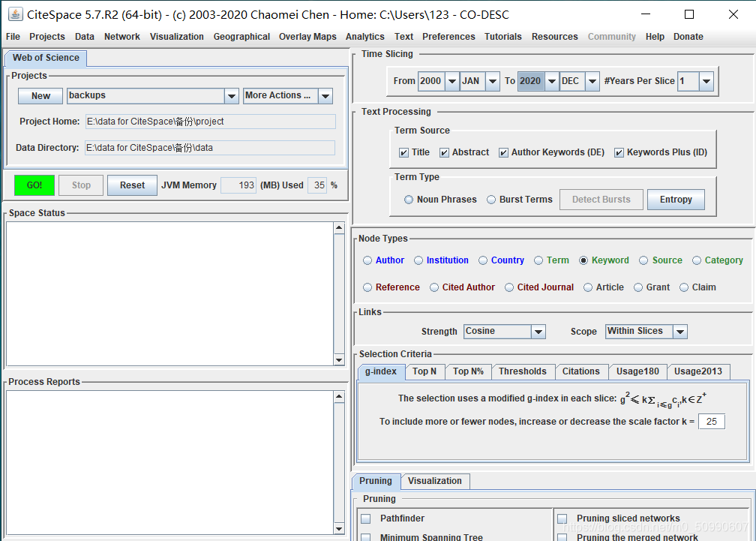The height and width of the screenshot is (541, 756).
Task: Select Country node type
Action: [x=483, y=260]
